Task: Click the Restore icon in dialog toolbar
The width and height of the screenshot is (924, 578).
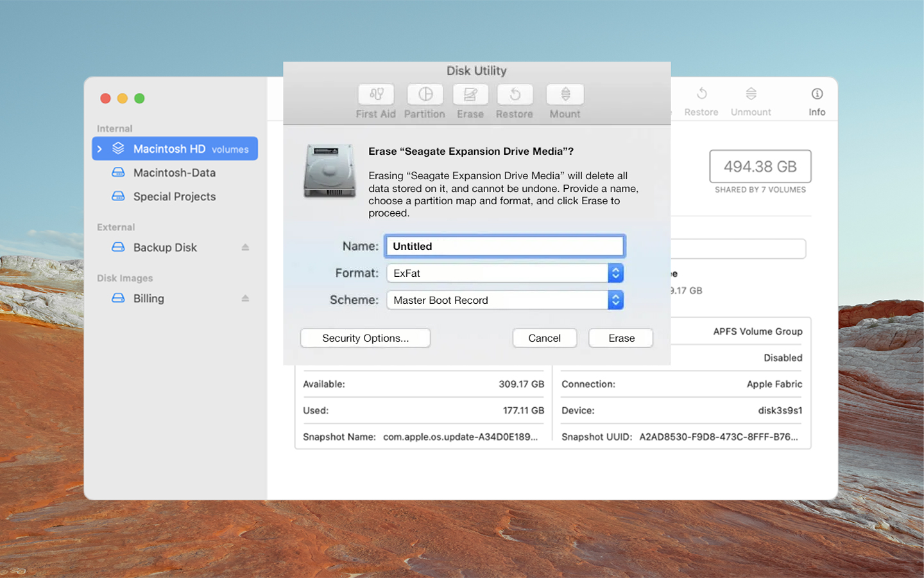Action: pyautogui.click(x=515, y=95)
